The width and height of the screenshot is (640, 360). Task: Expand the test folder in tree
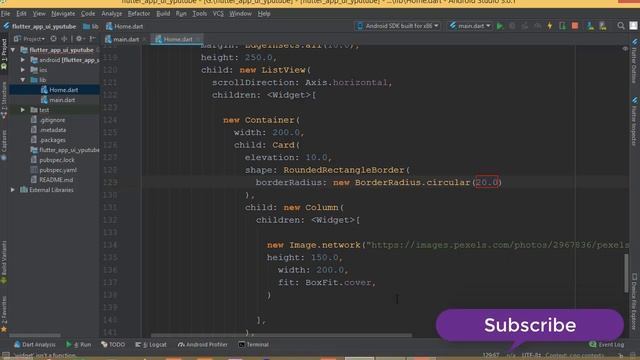pyautogui.click(x=23, y=110)
